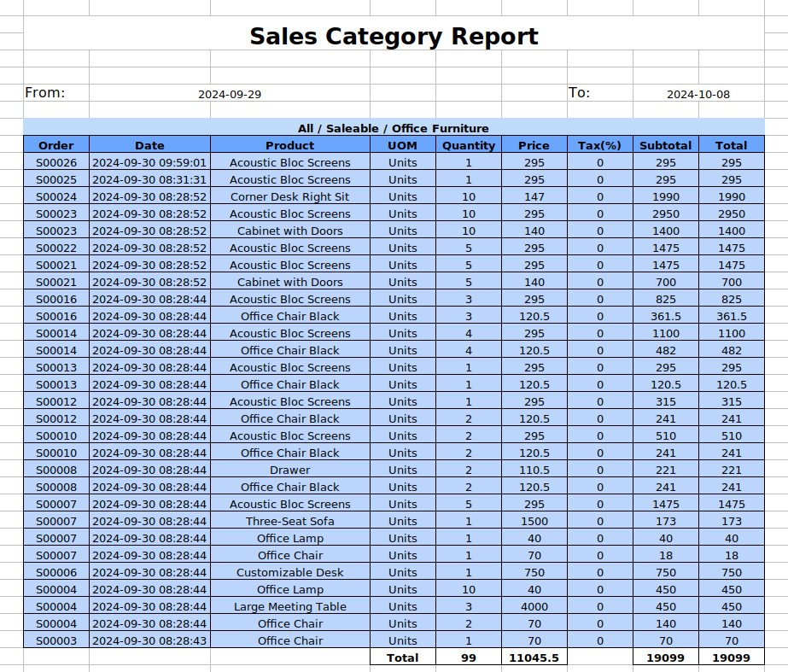Click the Large Meeting Table cell
This screenshot has height=672, width=788.
290,606
